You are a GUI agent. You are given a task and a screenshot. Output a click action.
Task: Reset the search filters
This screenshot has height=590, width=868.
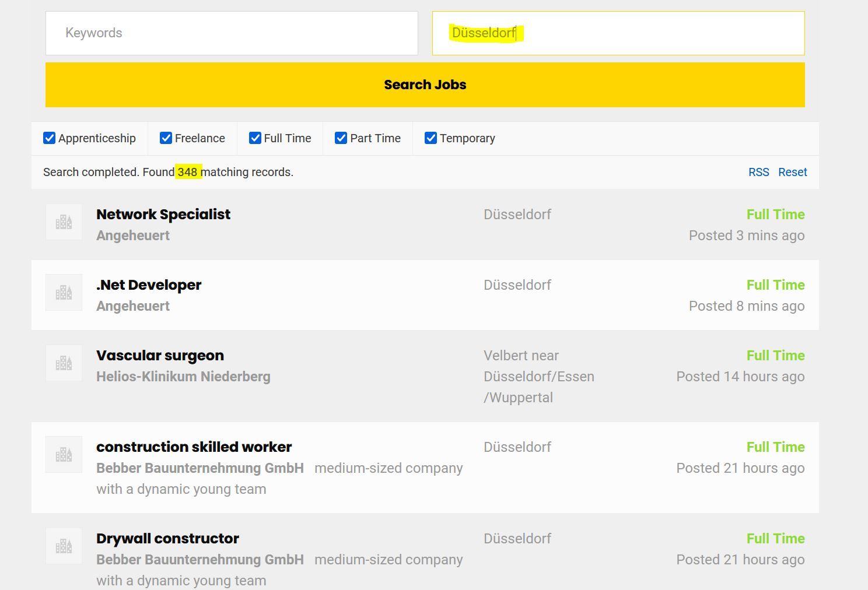[x=792, y=172]
